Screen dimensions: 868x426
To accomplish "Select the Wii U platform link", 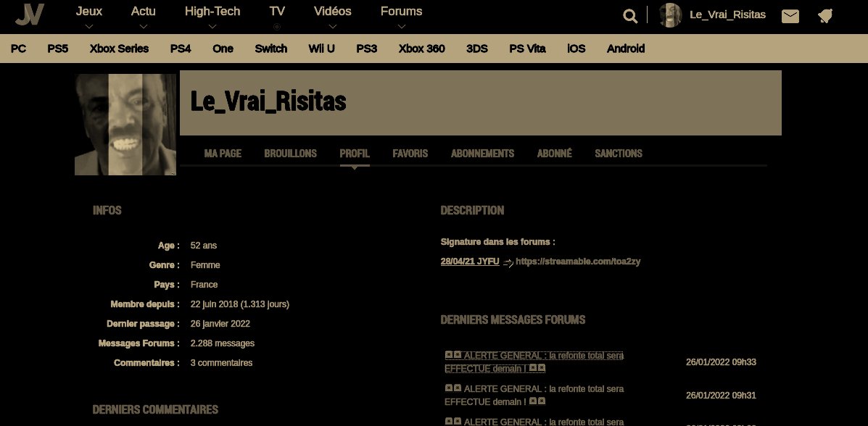I will click(x=322, y=49).
